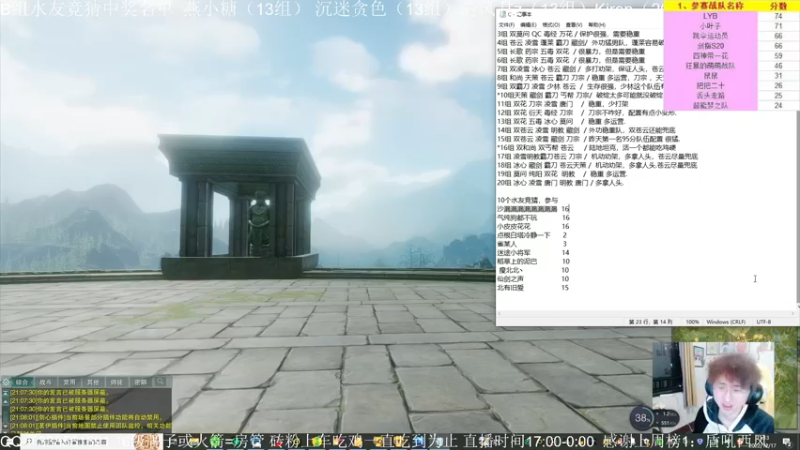Click the value 2 after 冷静一下
The image size is (800, 450).
point(564,235)
